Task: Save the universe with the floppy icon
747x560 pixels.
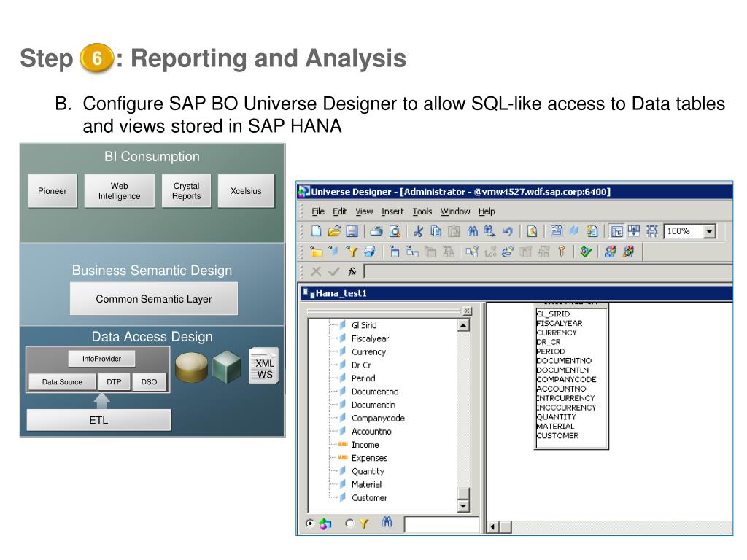Action: pos(352,231)
